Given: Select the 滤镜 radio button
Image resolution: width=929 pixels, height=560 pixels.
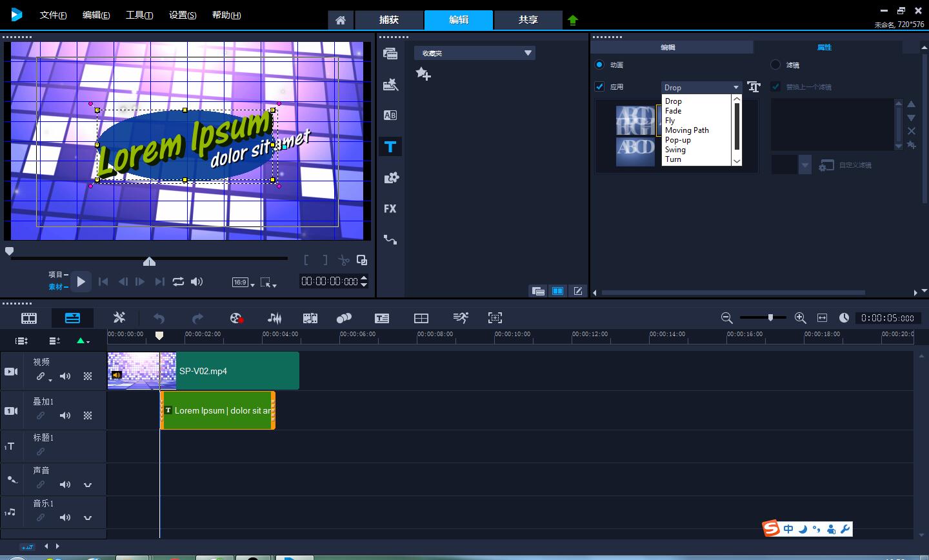Looking at the screenshot, I should pyautogui.click(x=775, y=65).
